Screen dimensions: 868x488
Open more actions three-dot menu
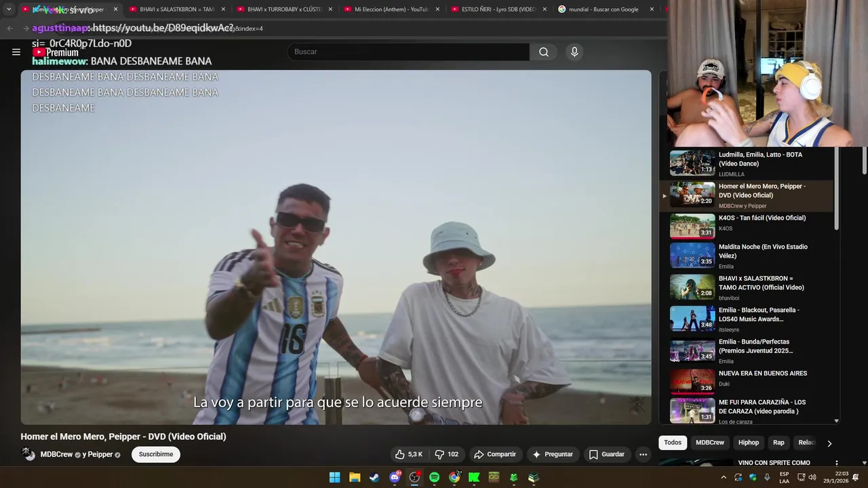[x=643, y=454]
